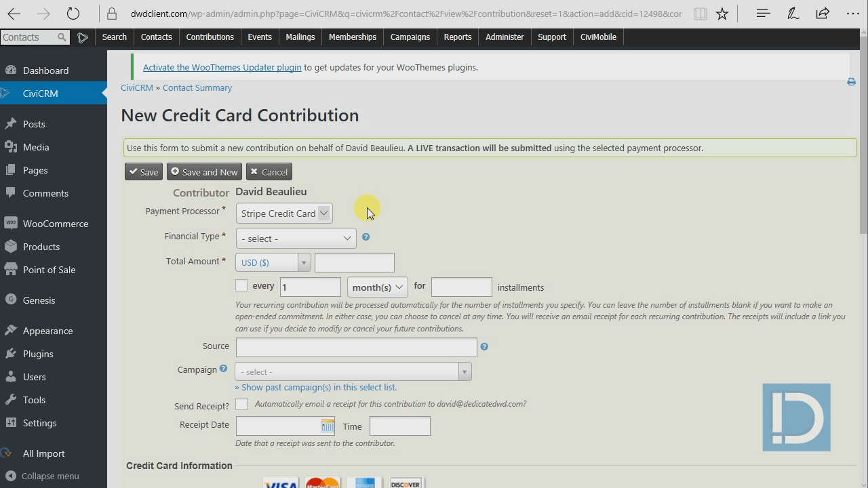
Task: Click inside the Total Amount field
Action: tap(354, 262)
